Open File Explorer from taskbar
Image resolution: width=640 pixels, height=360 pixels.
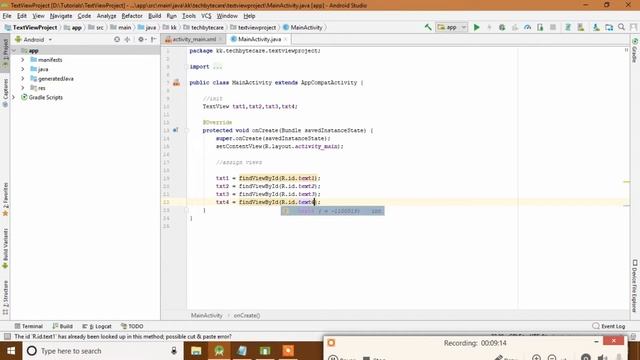[196, 351]
